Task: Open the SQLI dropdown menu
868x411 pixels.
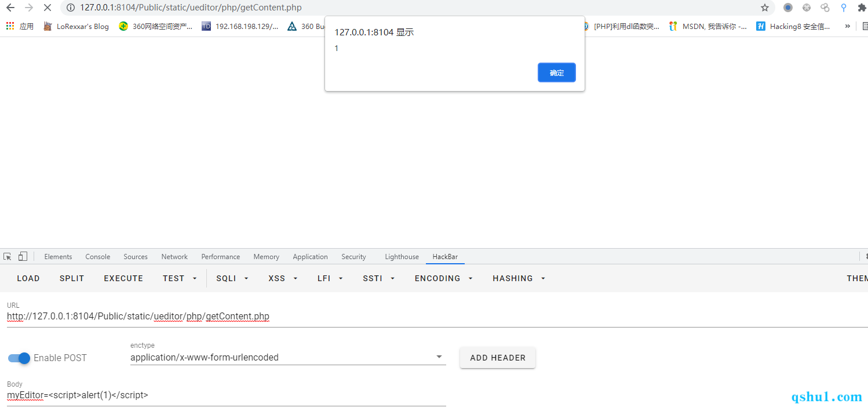Action: (x=232, y=278)
